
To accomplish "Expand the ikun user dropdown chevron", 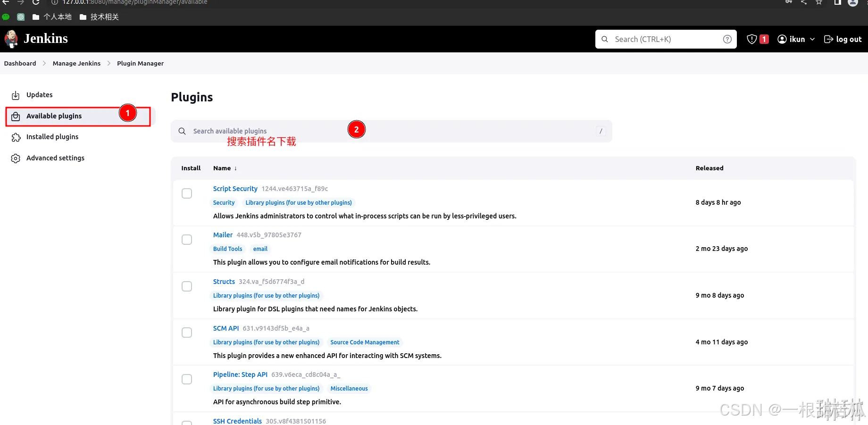I will [x=812, y=39].
